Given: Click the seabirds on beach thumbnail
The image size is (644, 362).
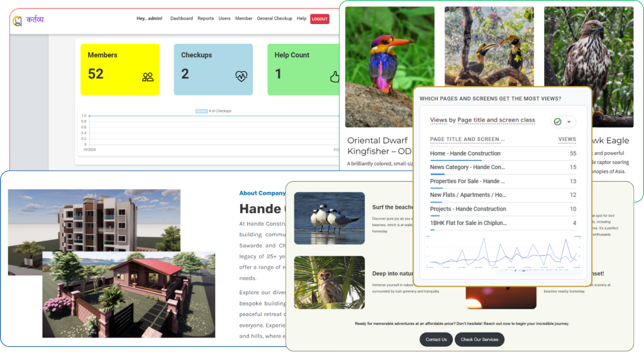Looking at the screenshot, I should click(x=329, y=218).
